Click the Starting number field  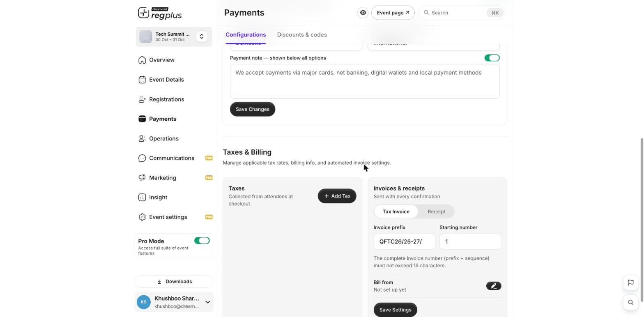[x=470, y=241]
